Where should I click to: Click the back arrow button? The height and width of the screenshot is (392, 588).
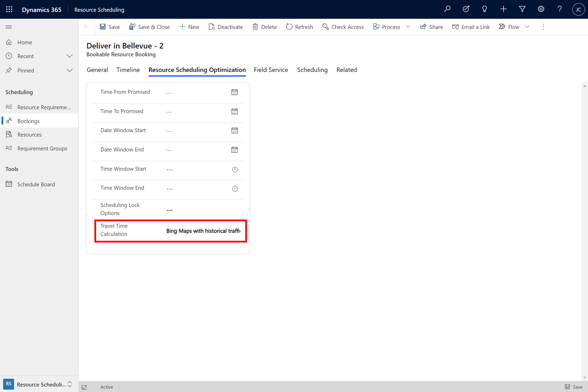click(x=87, y=27)
